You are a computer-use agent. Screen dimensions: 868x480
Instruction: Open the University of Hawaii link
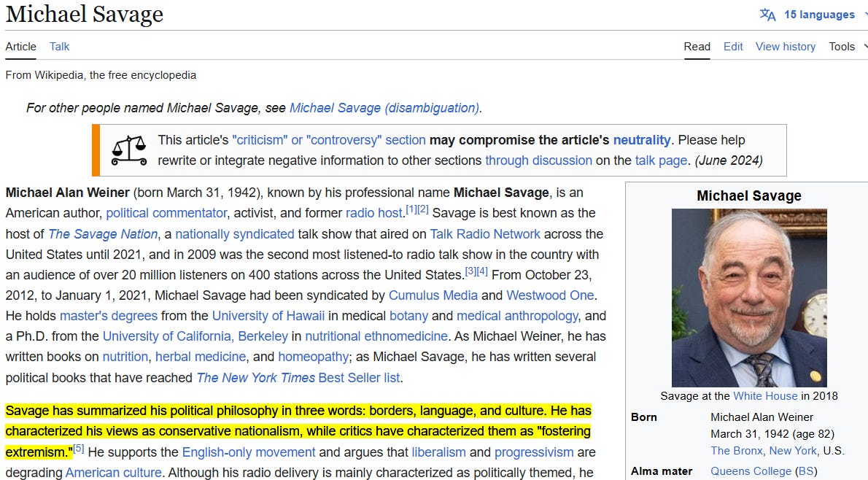point(268,316)
